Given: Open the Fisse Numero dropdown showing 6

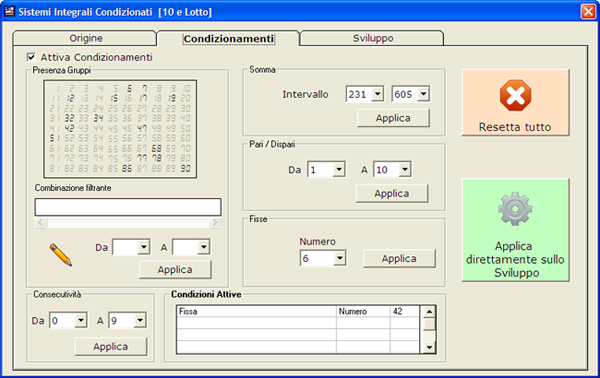Looking at the screenshot, I should click(x=339, y=258).
